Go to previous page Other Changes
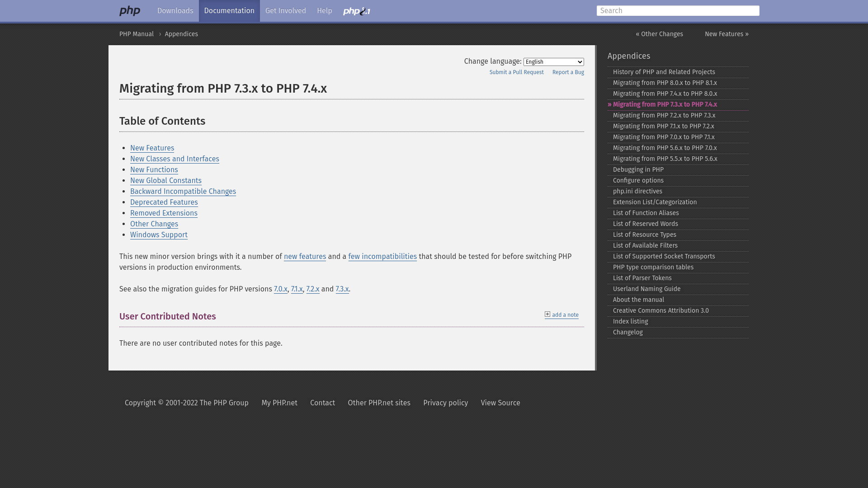868x488 pixels. 659,34
